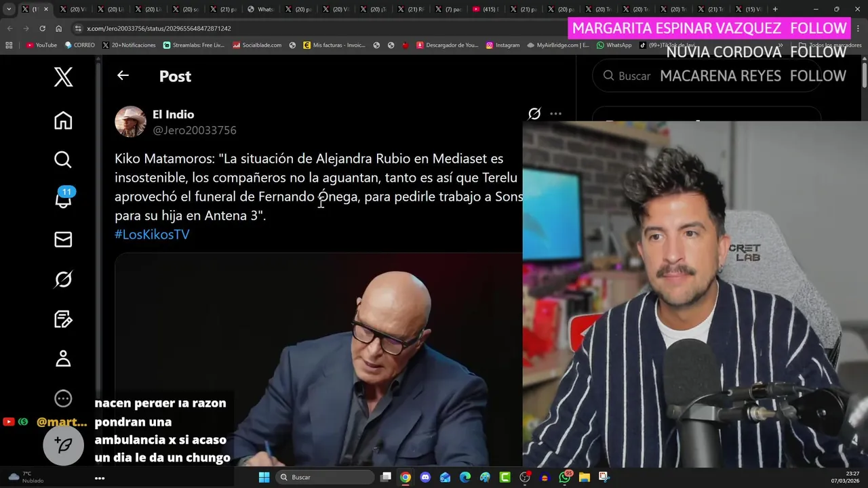Click the browser back arrow
Image resolution: width=868 pixels, height=488 pixels.
pos(9,28)
